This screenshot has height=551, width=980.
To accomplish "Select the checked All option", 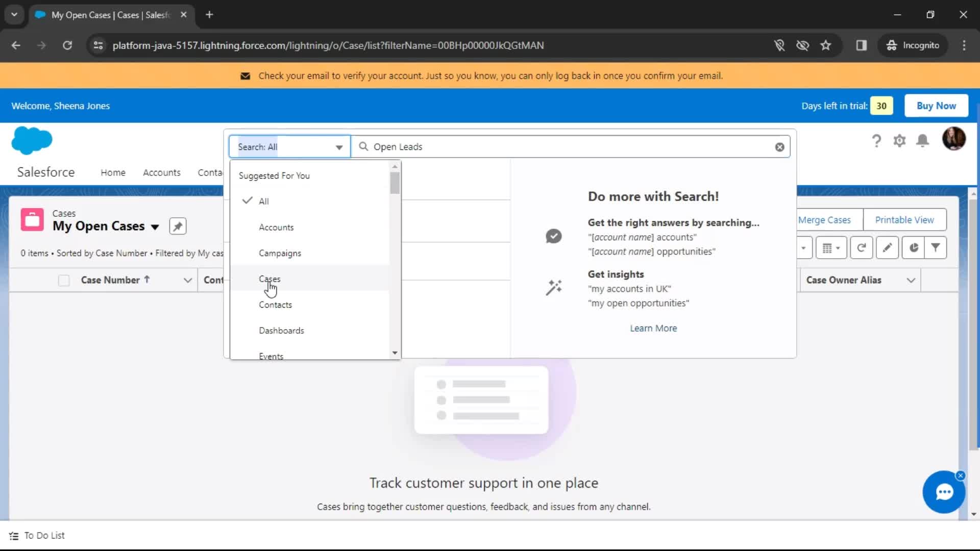I will pos(310,201).
